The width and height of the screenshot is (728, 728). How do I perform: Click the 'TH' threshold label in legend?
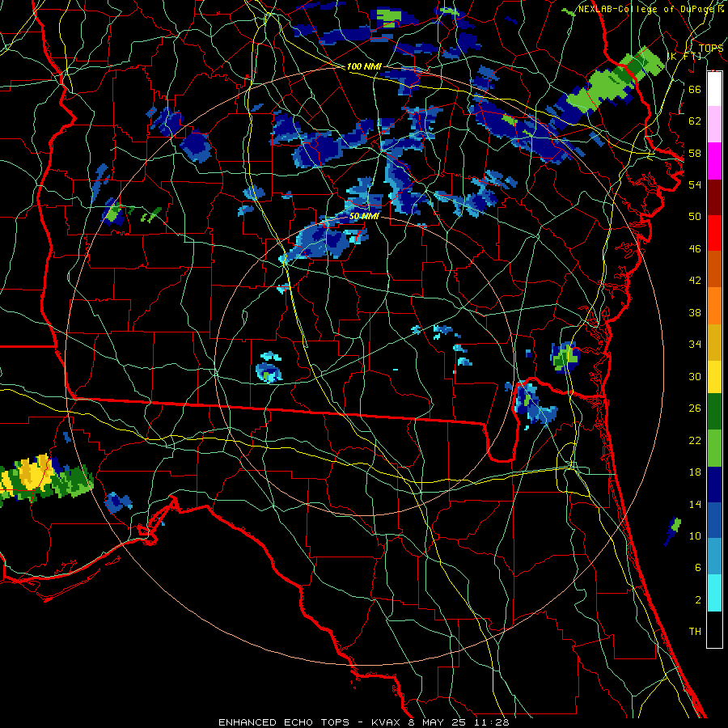(695, 632)
